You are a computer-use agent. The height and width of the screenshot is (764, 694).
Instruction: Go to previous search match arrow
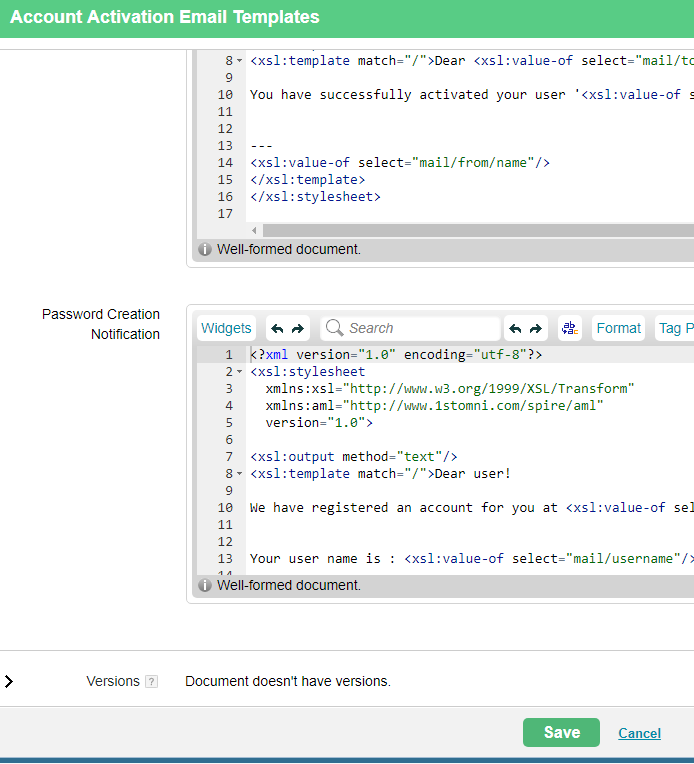tap(516, 328)
